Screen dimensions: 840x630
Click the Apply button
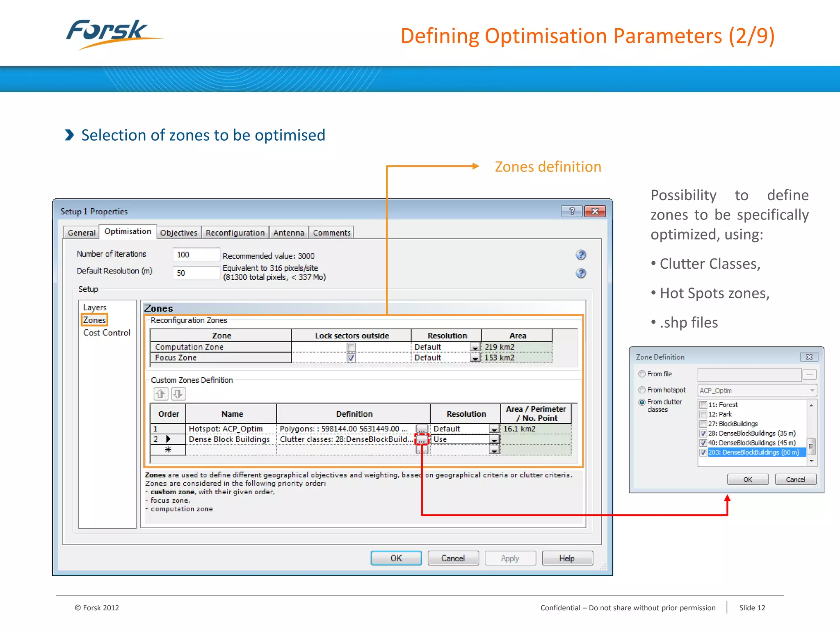[510, 558]
